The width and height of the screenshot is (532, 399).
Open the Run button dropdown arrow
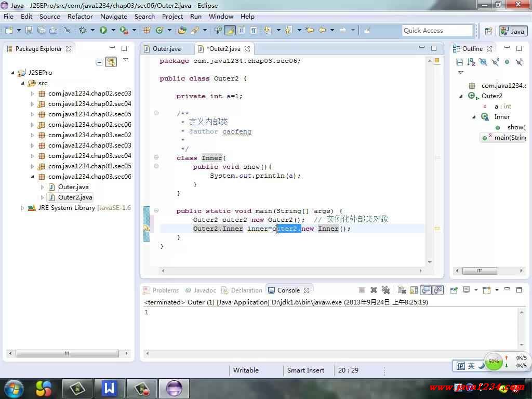point(112,31)
